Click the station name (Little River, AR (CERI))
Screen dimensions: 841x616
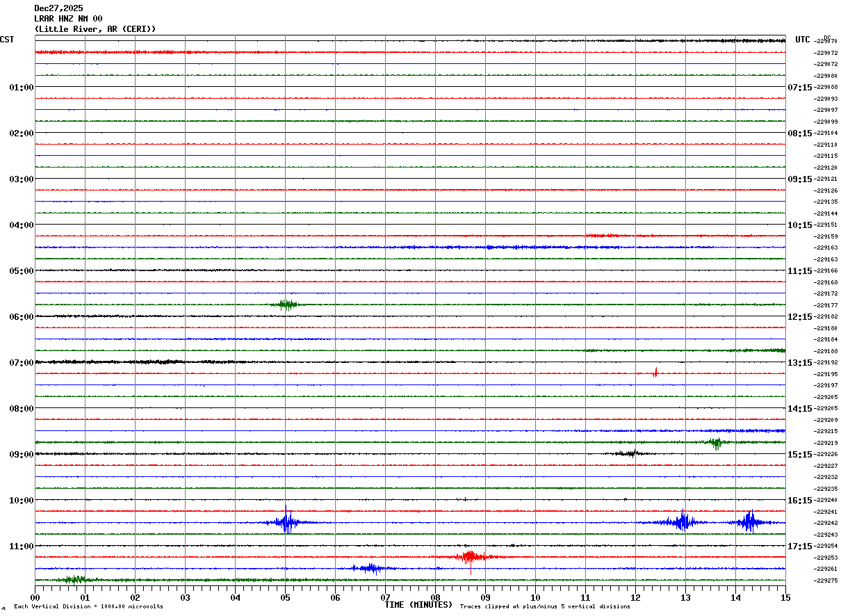pyautogui.click(x=95, y=29)
